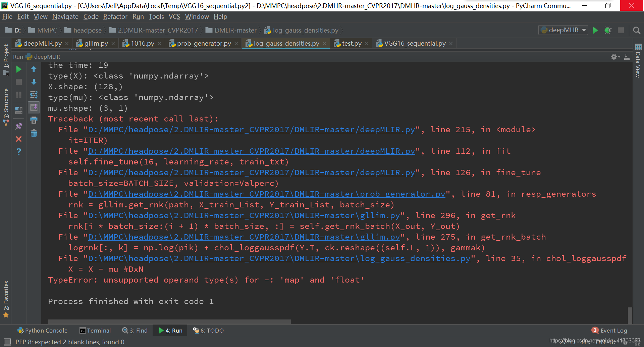Select the deepMLIR run tab label
The width and height of the screenshot is (644, 347).
pyautogui.click(x=44, y=57)
